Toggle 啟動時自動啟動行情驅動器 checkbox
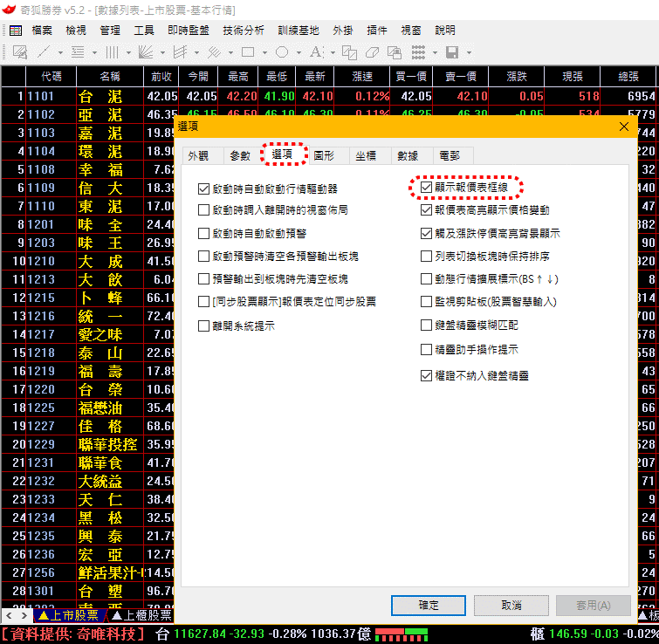Screen dimensions: 659x644 [204, 189]
